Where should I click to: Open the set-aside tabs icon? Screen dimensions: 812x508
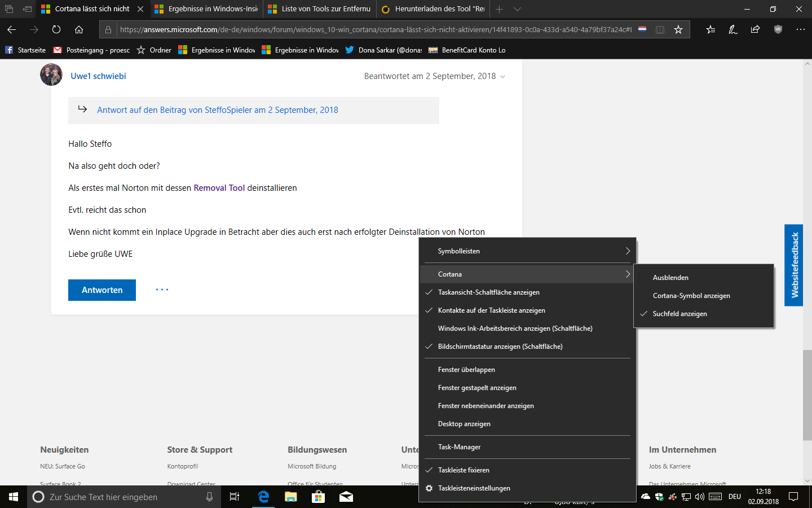pos(27,9)
